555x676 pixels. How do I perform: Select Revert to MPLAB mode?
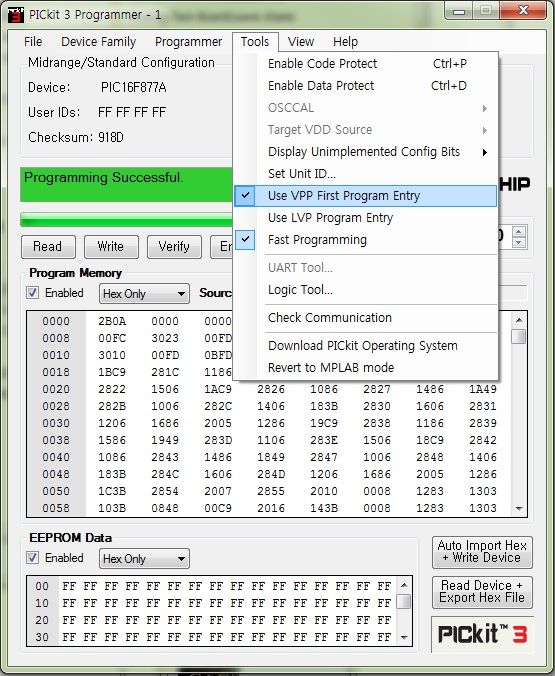click(366, 368)
